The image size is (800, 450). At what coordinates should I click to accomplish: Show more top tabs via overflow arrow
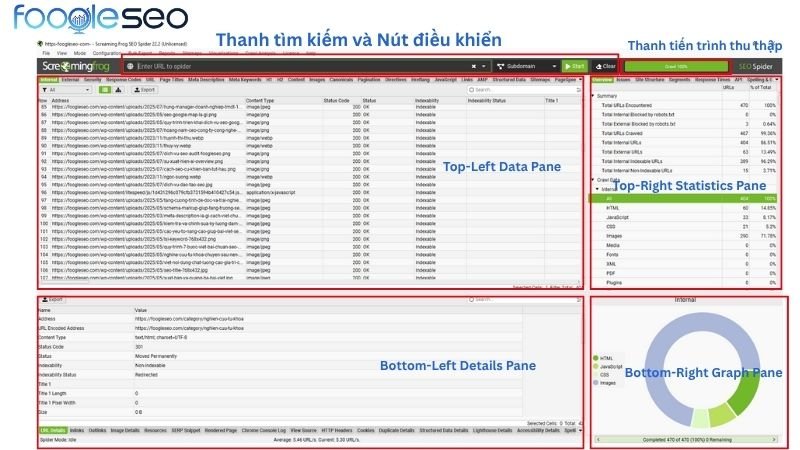pyautogui.click(x=580, y=80)
